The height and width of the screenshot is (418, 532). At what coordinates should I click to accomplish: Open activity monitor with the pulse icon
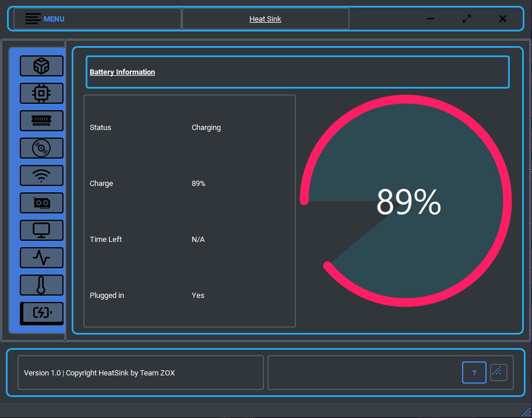point(41,258)
